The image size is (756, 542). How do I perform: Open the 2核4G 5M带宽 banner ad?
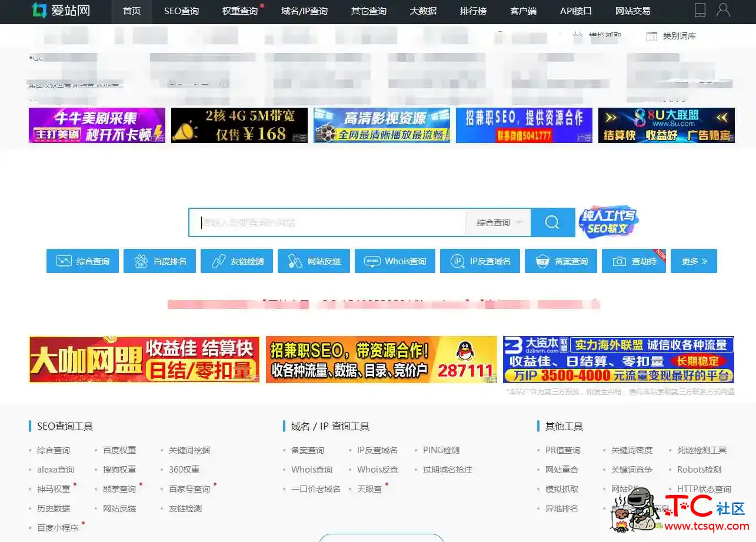point(239,125)
